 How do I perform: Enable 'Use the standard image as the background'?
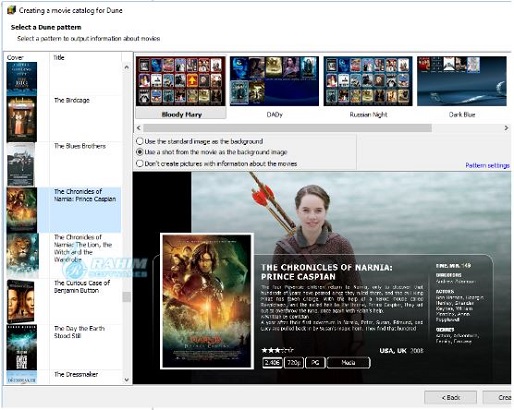pyautogui.click(x=200, y=141)
